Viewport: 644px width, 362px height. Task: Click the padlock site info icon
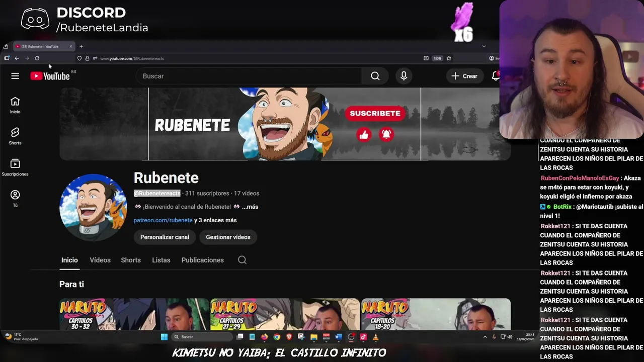(87, 58)
